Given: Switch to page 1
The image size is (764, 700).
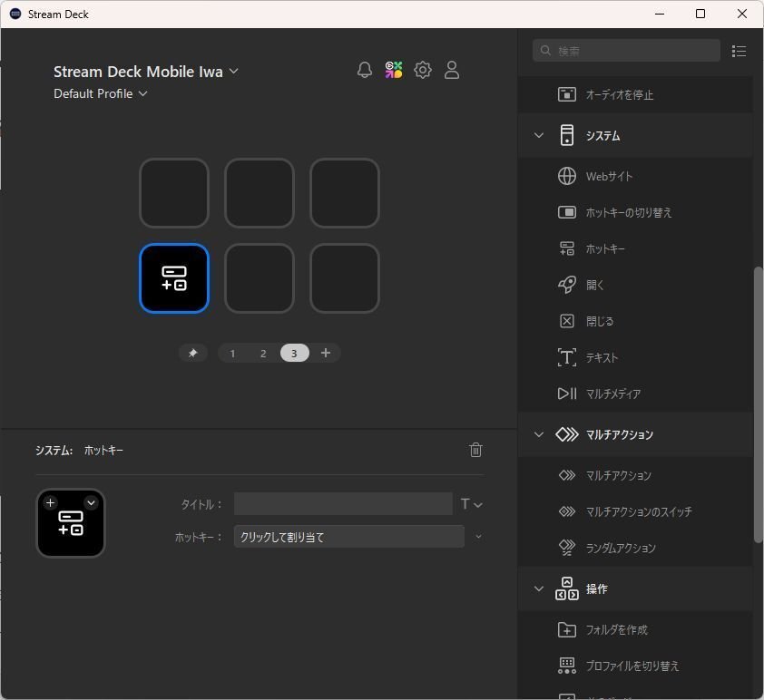Looking at the screenshot, I should [x=232, y=354].
